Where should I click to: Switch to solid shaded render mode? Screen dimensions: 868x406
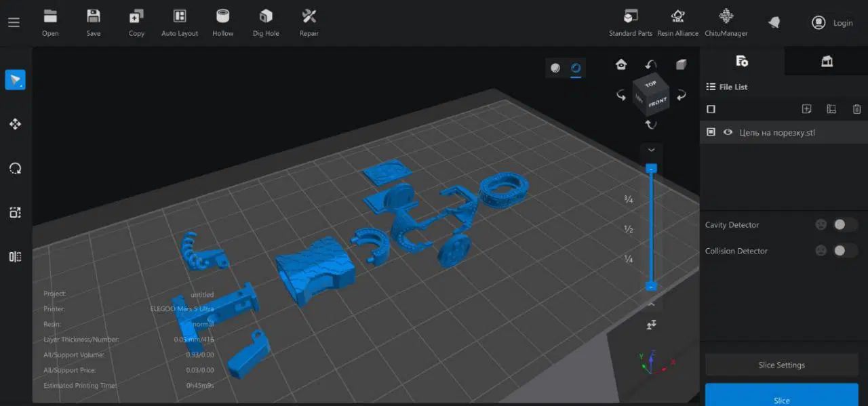555,68
